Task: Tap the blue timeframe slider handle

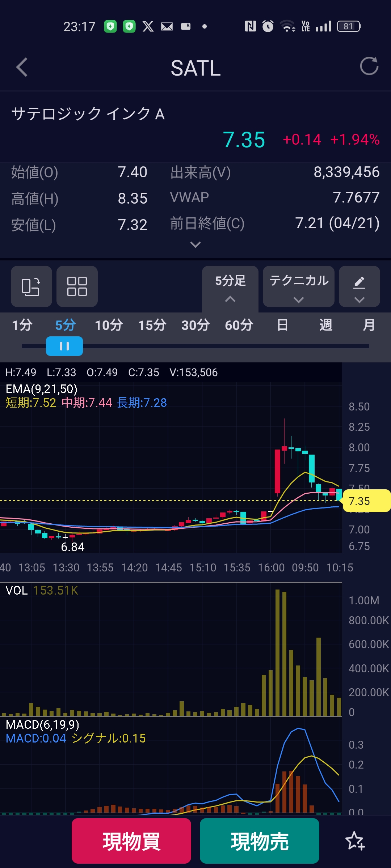Action: coord(64,346)
